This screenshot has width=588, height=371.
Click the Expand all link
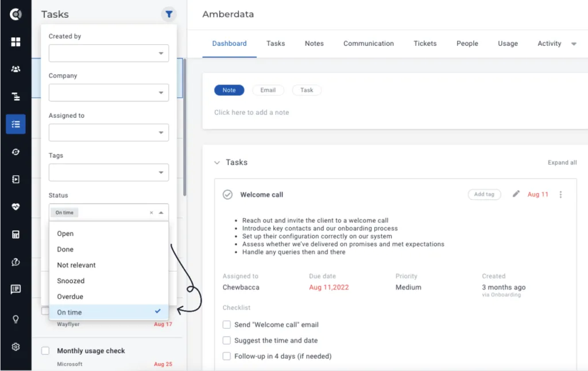pyautogui.click(x=562, y=163)
